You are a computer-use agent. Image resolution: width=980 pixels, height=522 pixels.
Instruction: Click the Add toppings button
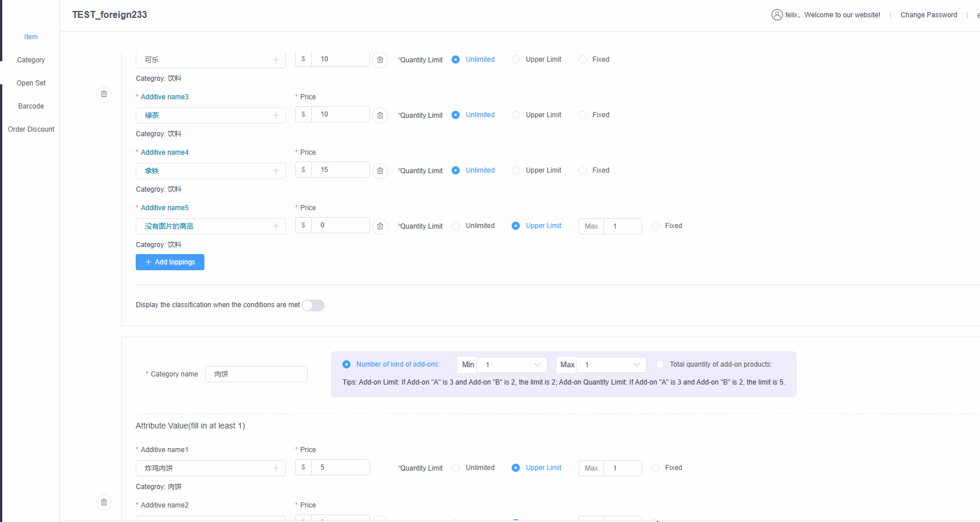170,262
